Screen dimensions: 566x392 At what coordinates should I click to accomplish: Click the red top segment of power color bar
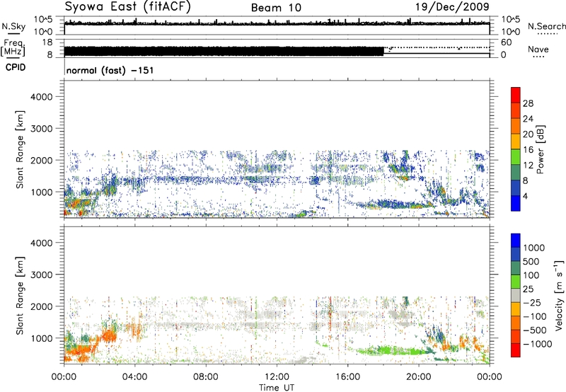[x=516, y=95]
